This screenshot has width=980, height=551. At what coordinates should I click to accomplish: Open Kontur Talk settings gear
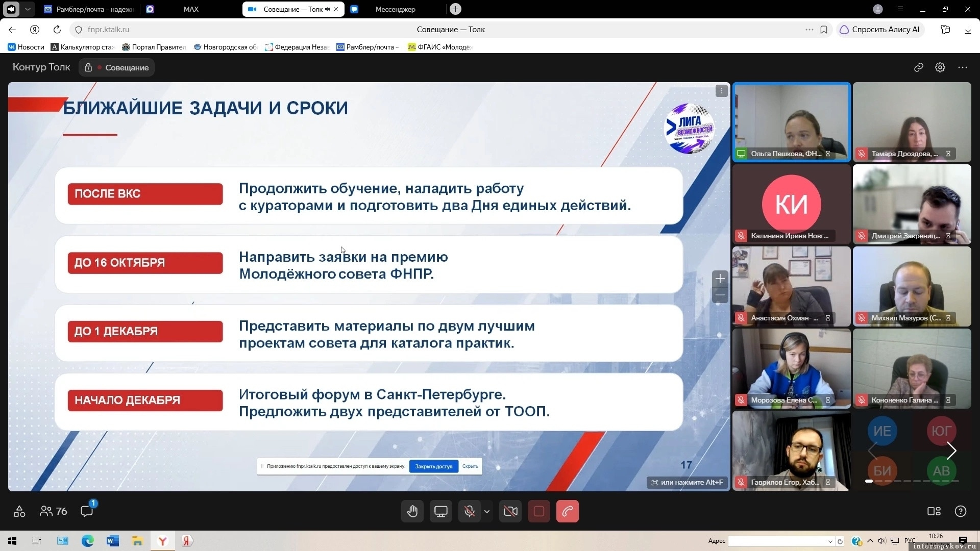tap(940, 67)
